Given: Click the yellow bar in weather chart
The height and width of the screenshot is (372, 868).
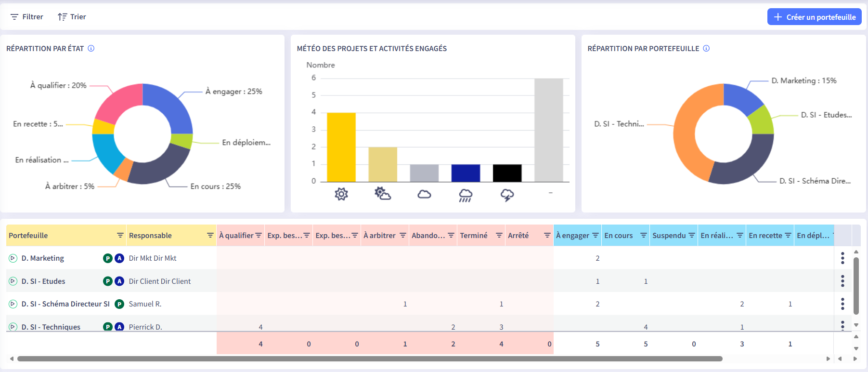Looking at the screenshot, I should point(341,147).
